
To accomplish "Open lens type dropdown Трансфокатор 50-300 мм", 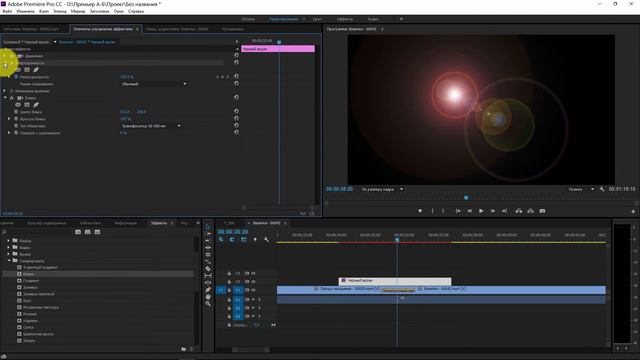I will 151,126.
